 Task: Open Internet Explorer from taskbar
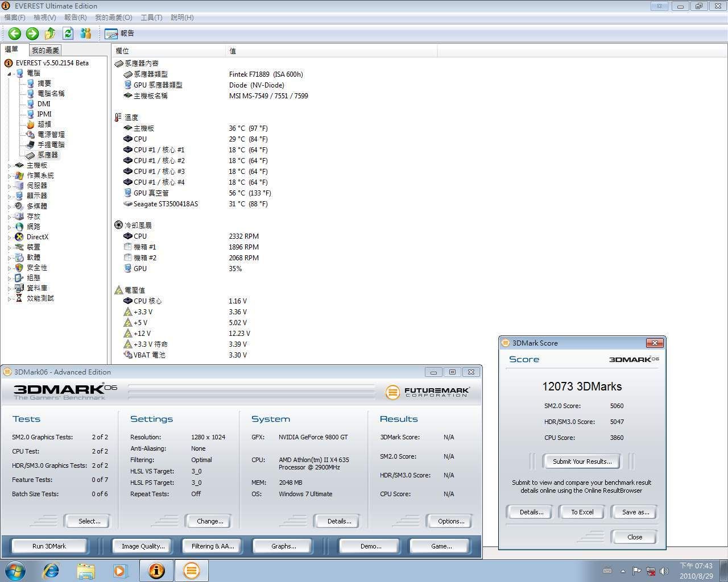[51, 571]
